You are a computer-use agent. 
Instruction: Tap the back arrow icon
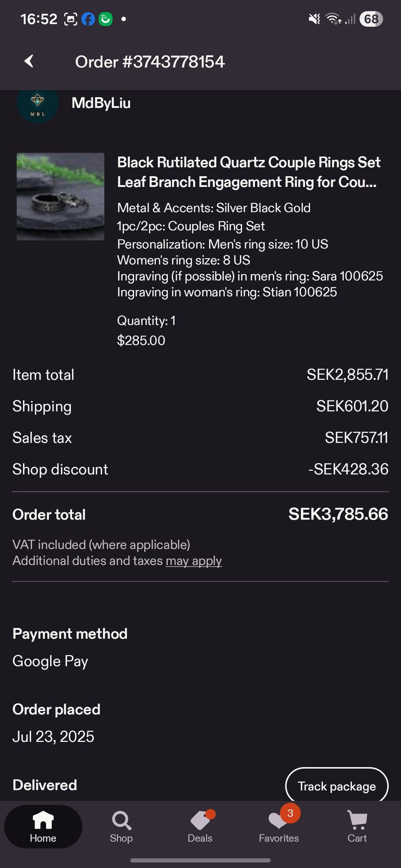[29, 61]
